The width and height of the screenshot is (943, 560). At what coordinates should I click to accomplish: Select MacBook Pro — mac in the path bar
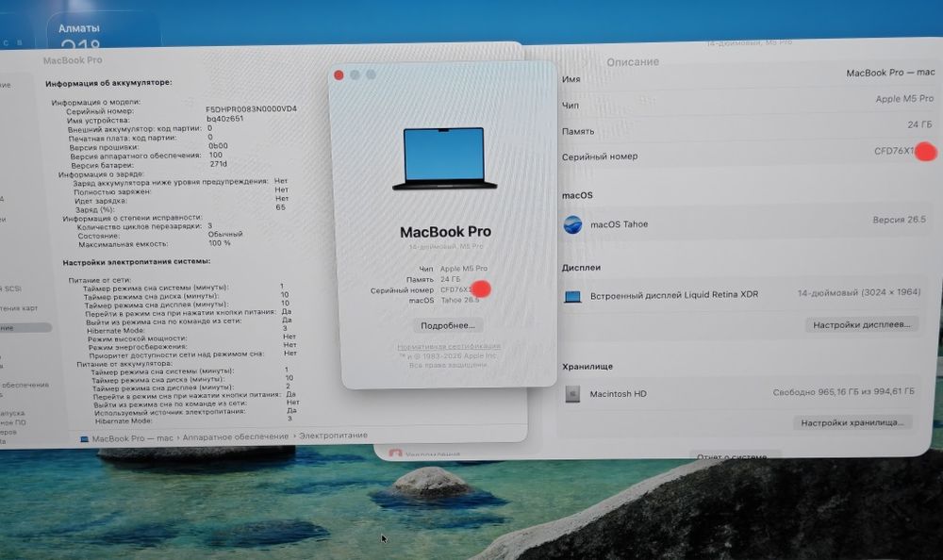click(x=132, y=438)
